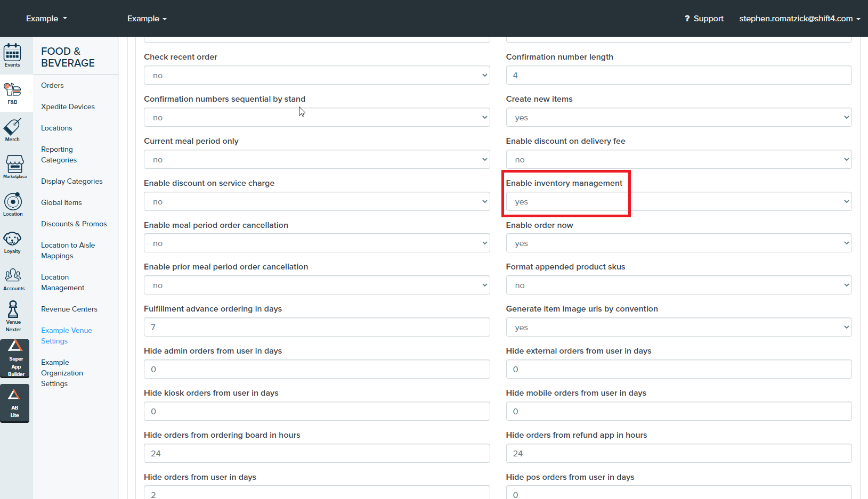Click Hide orders from user in days field

click(317, 493)
